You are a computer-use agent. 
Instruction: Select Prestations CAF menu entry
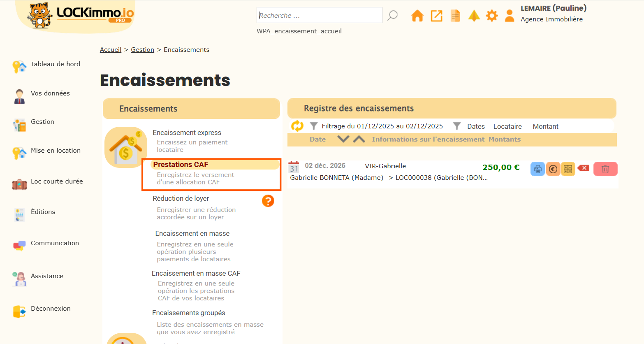point(181,165)
